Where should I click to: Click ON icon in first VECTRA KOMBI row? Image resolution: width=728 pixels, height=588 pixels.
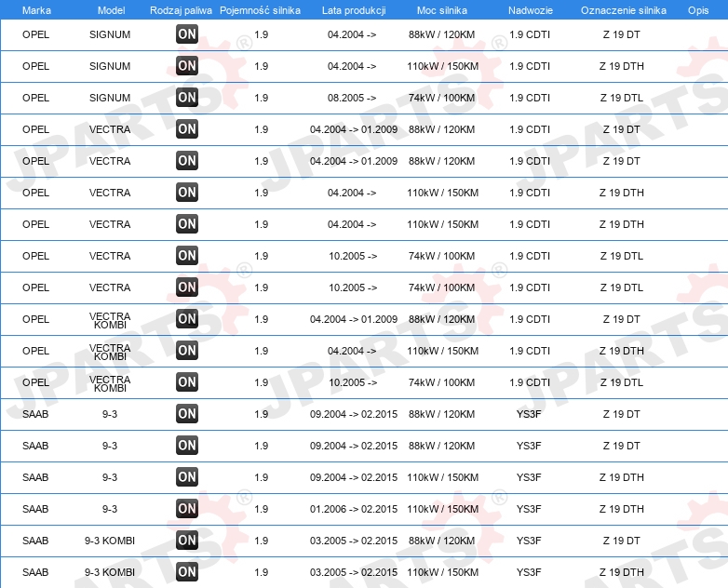[x=187, y=318]
